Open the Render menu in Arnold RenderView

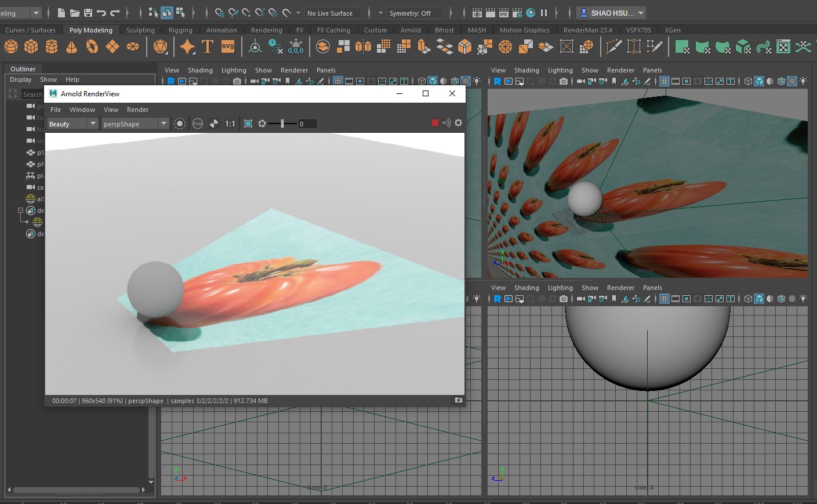click(137, 110)
